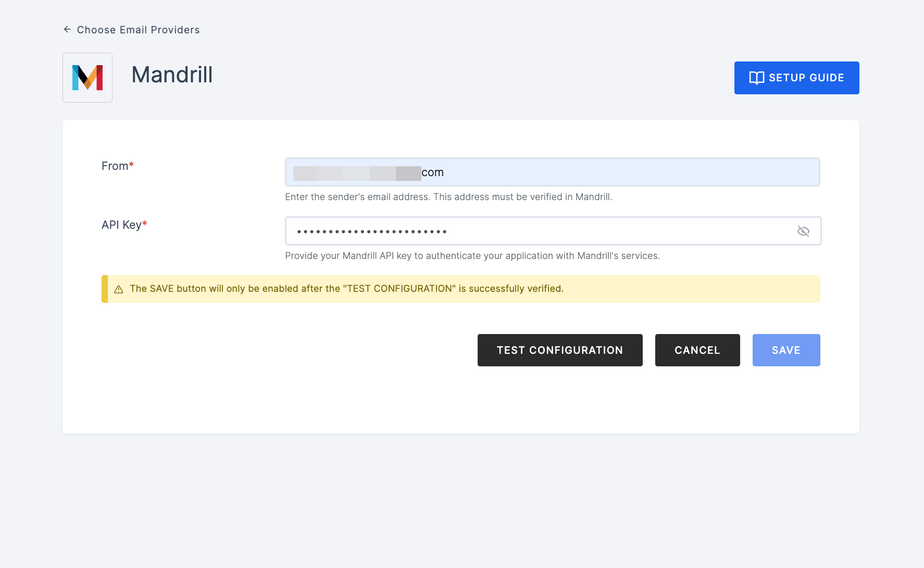Open the Setup Guide
This screenshot has height=568, width=924.
click(x=796, y=78)
